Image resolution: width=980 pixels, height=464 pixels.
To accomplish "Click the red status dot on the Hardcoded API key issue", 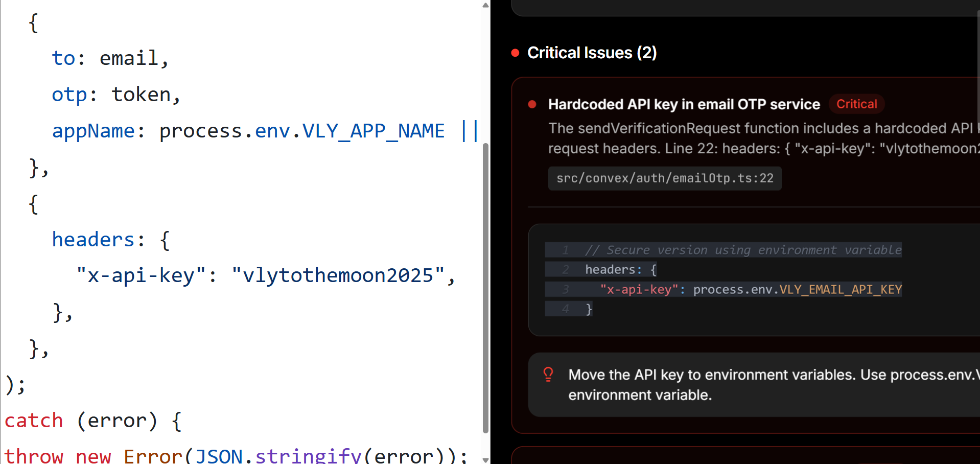I will point(532,104).
